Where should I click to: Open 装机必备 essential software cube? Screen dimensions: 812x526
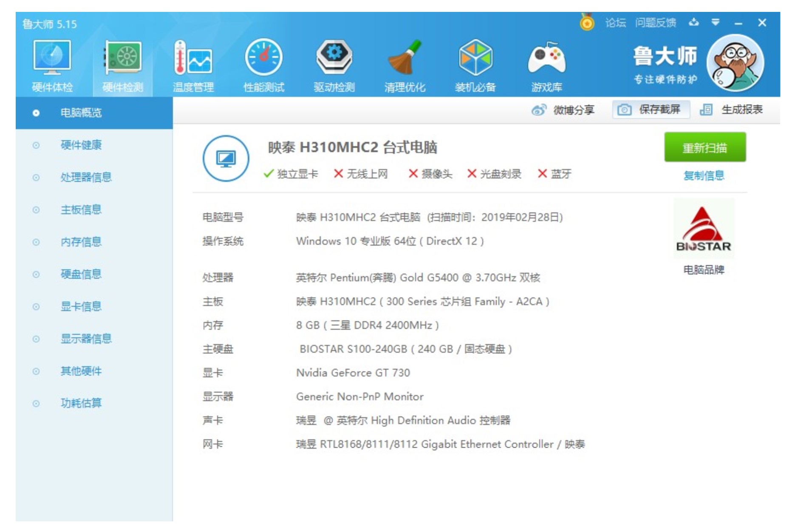(475, 66)
